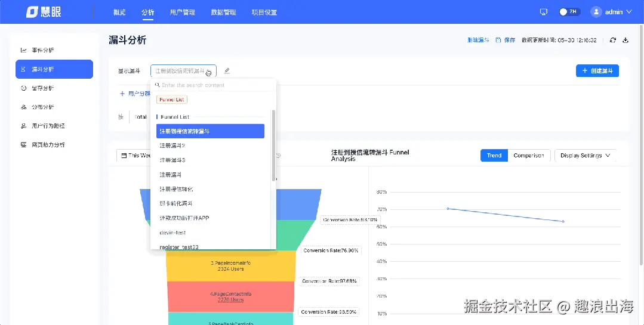Click the red 4.PageContactInfo funnel segment

coord(231,297)
